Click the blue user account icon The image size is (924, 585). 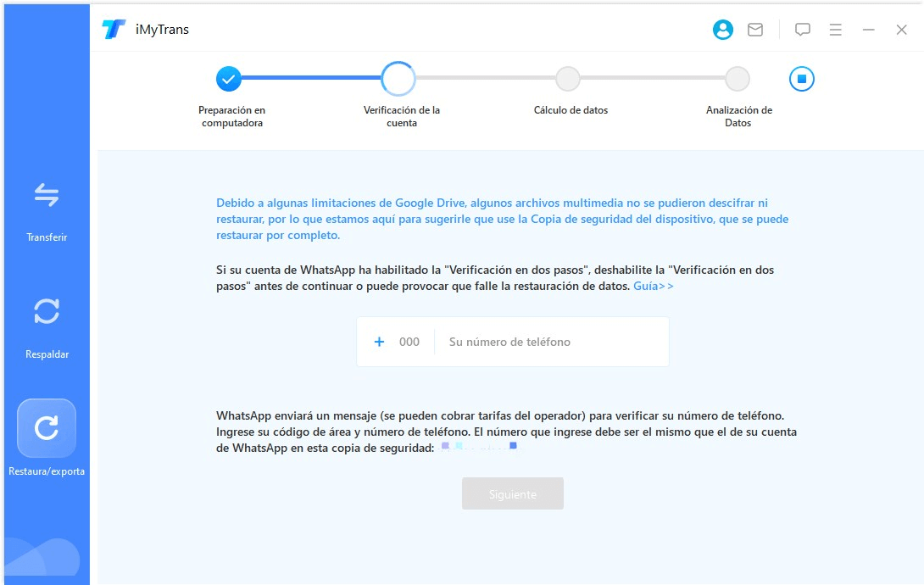(722, 30)
